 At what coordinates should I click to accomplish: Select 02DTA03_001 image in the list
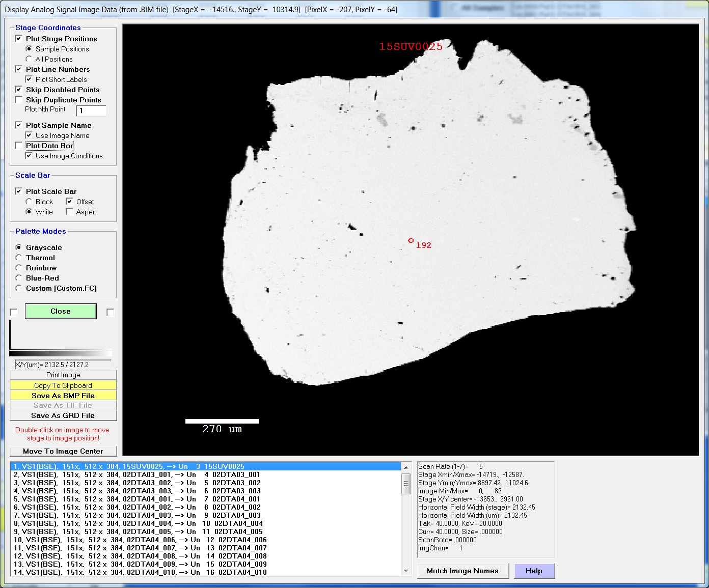[x=137, y=474]
